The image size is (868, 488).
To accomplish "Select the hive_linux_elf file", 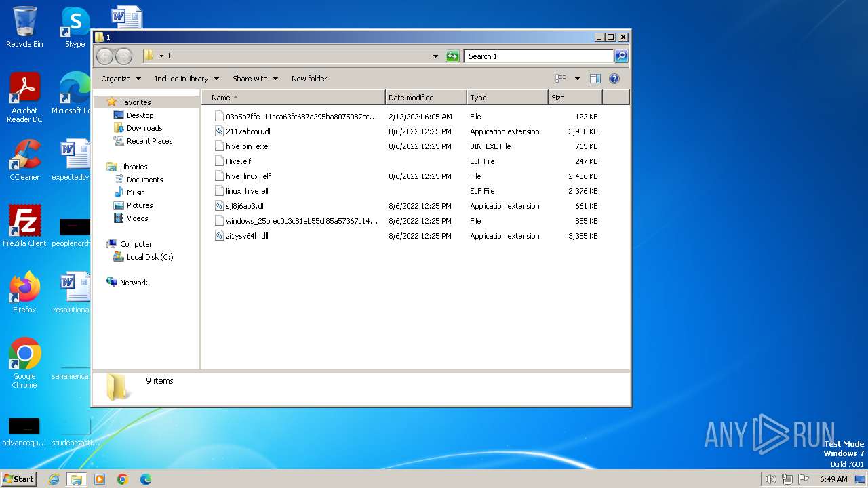I will pos(248,176).
